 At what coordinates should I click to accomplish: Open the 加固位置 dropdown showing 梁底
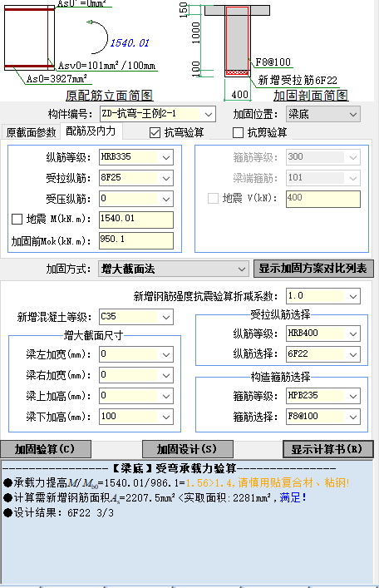pyautogui.click(x=322, y=114)
